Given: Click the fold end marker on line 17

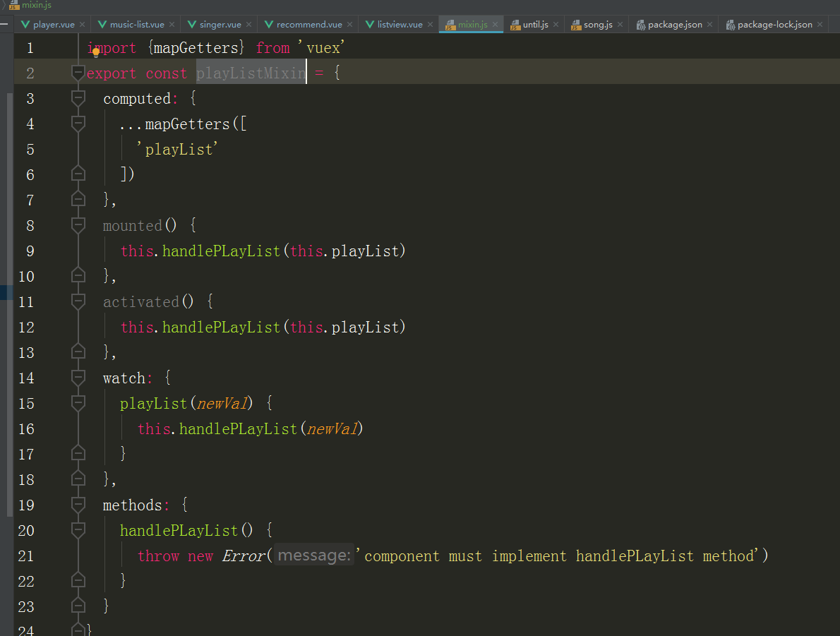Looking at the screenshot, I should (x=78, y=453).
